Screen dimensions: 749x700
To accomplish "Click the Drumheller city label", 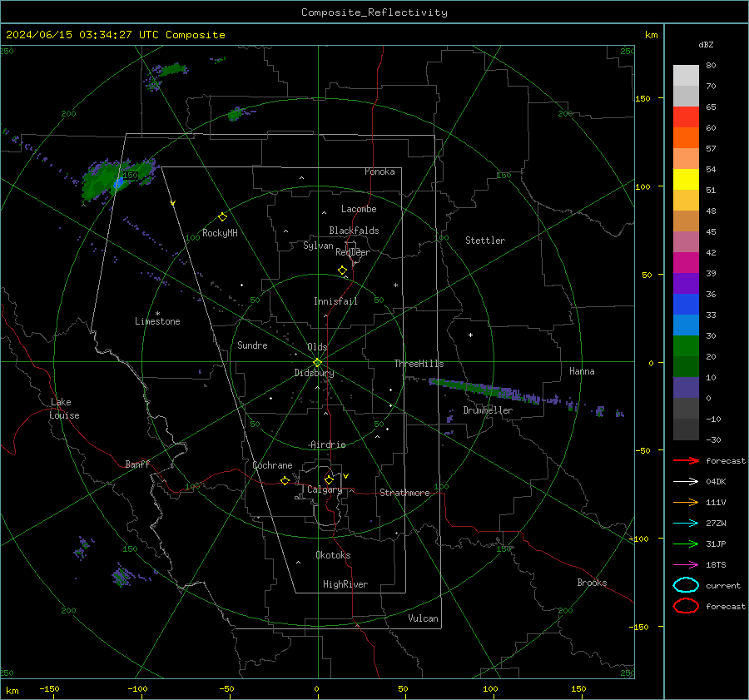I will (488, 410).
